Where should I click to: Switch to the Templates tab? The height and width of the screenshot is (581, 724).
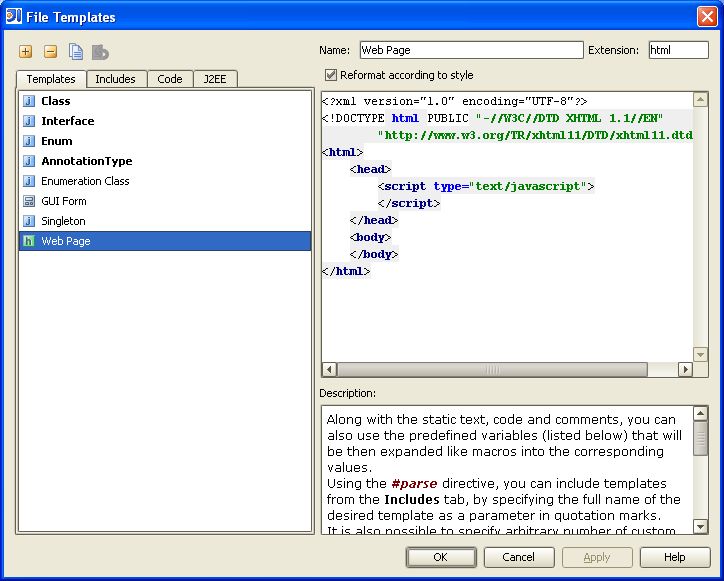click(x=51, y=79)
